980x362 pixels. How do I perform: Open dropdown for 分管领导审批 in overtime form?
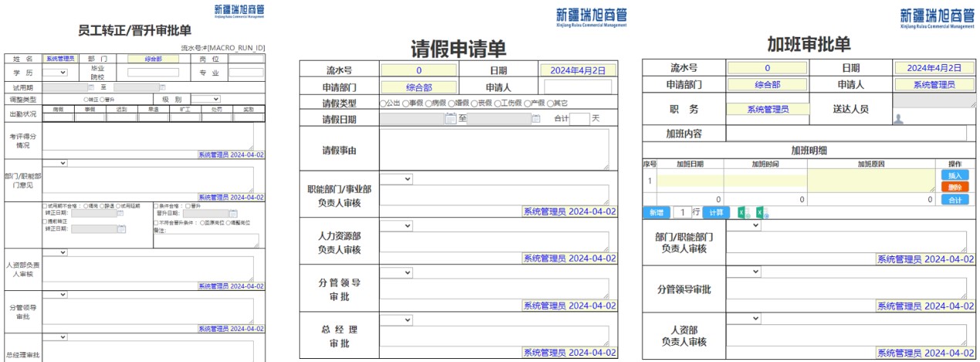click(744, 272)
